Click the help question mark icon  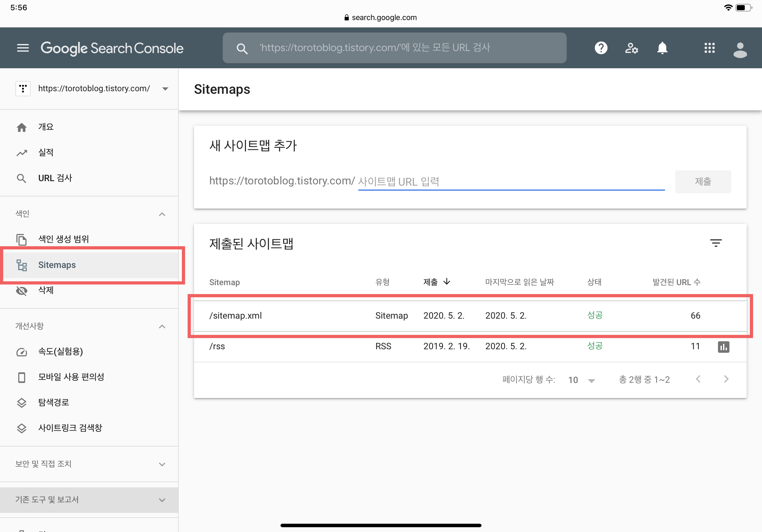tap(601, 48)
